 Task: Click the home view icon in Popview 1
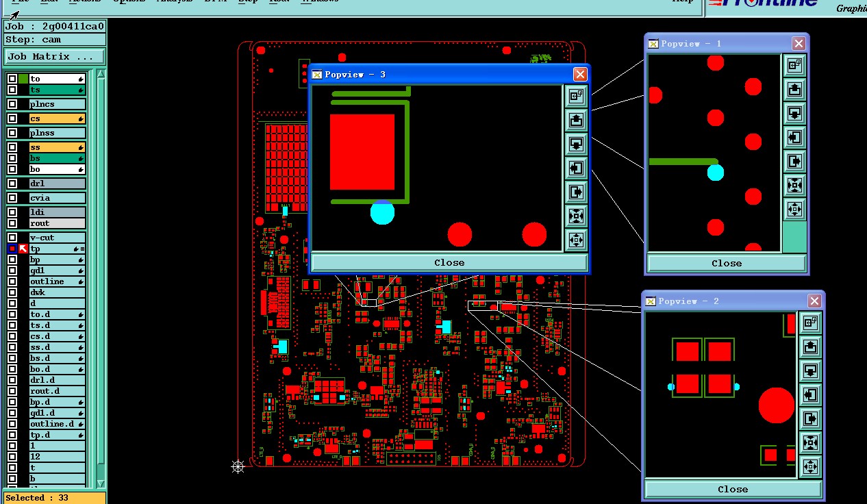click(x=794, y=66)
